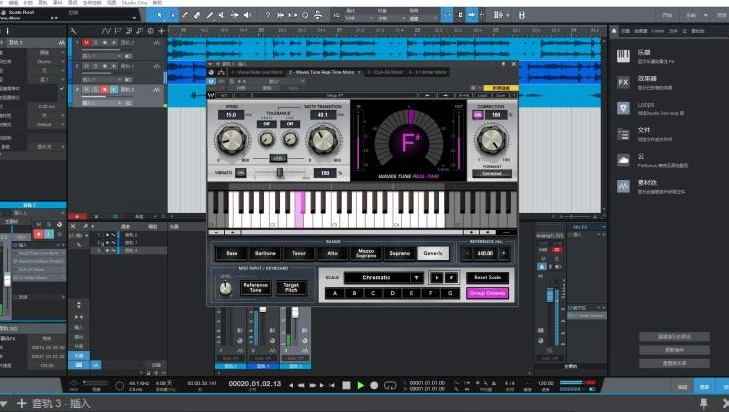Open the 云 cloud browser icon
Screen dimensions: 729x412
[x=623, y=160]
